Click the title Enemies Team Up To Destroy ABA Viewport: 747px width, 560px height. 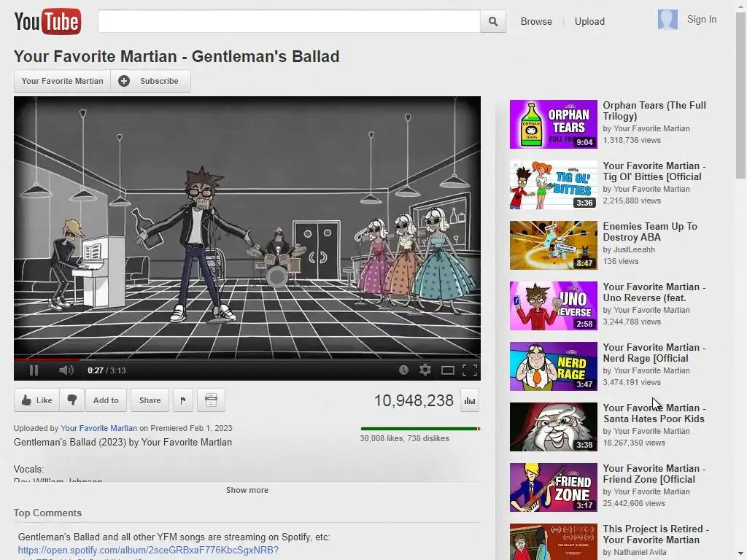coord(650,231)
